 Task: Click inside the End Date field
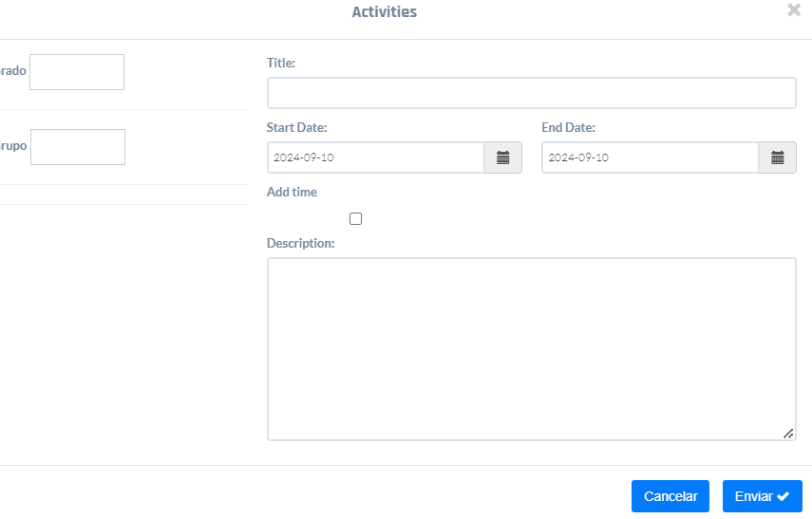click(x=650, y=158)
